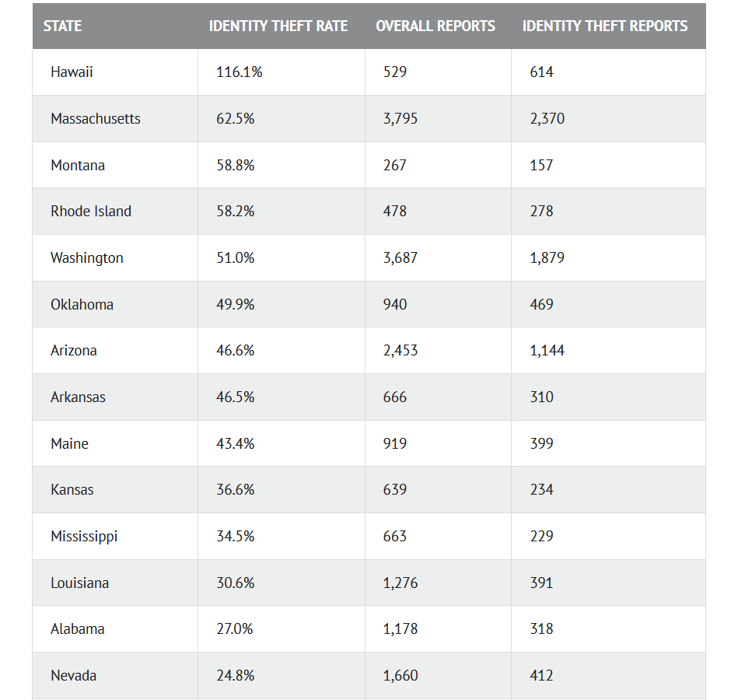Click the Maine state cell
The width and height of the screenshot is (738, 700).
coord(69,443)
